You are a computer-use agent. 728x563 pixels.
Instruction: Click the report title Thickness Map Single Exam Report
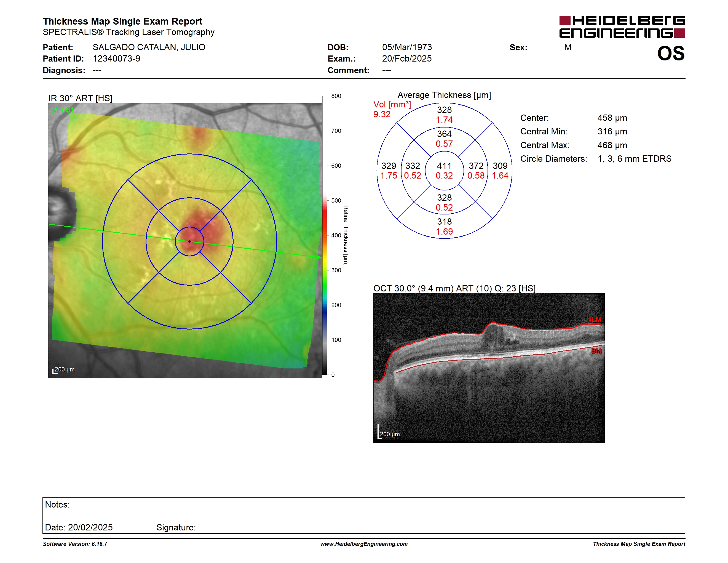122,21
